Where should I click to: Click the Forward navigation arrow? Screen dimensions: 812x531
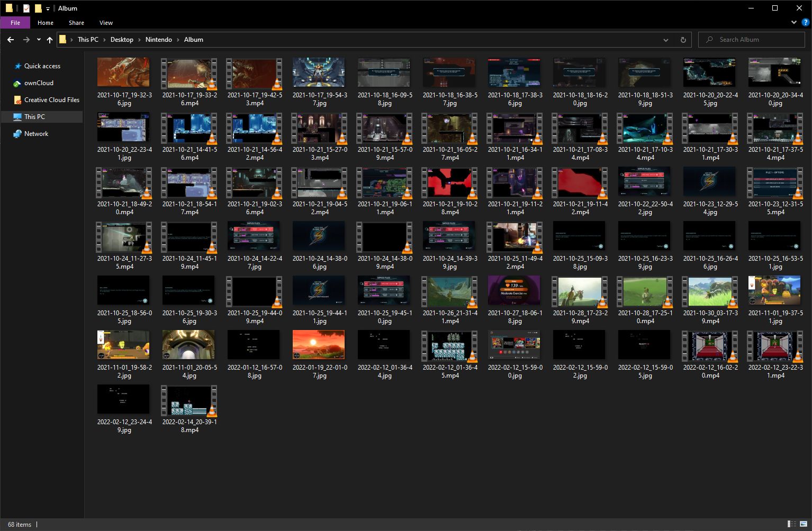click(26, 40)
